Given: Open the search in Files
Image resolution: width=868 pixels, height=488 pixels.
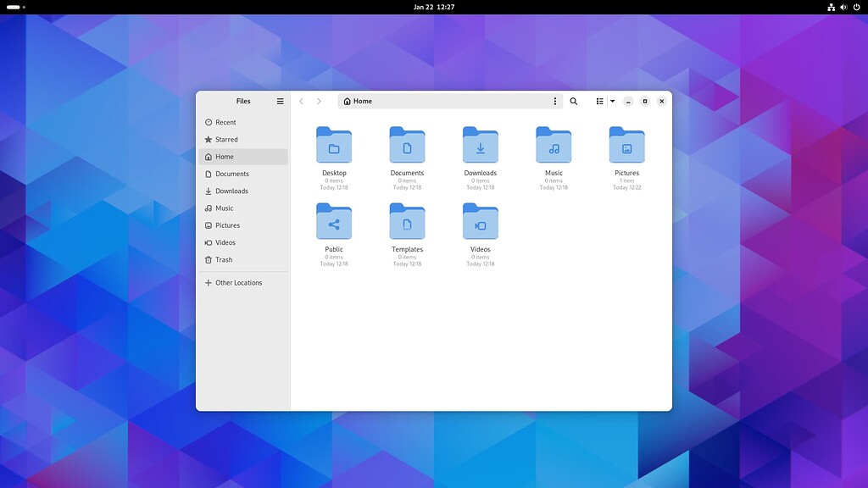Looking at the screenshot, I should (x=573, y=101).
